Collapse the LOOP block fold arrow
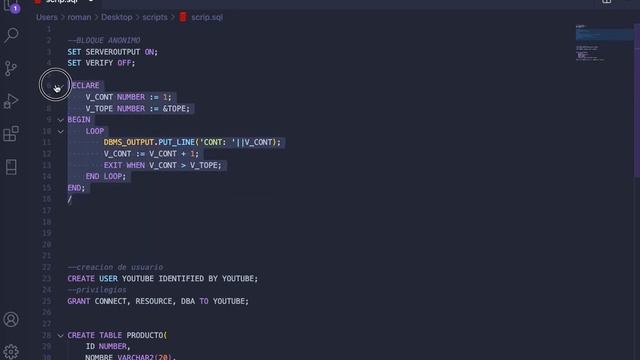 pos(60,131)
